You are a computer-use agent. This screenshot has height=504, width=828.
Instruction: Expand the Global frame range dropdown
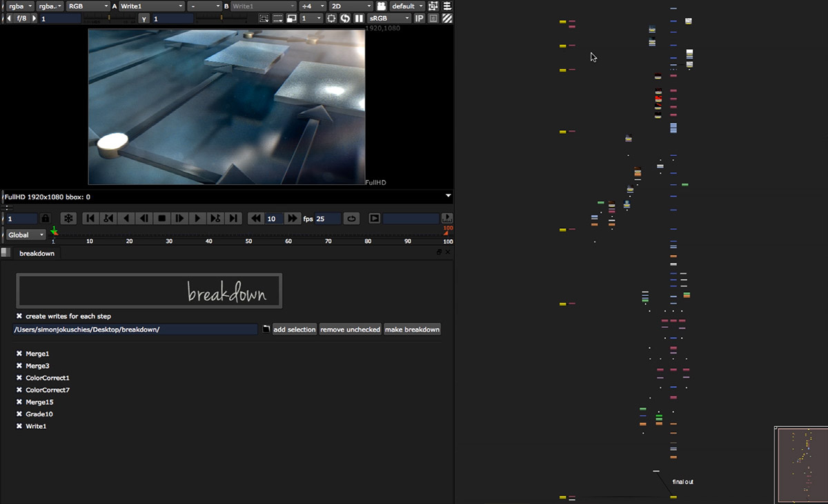26,235
